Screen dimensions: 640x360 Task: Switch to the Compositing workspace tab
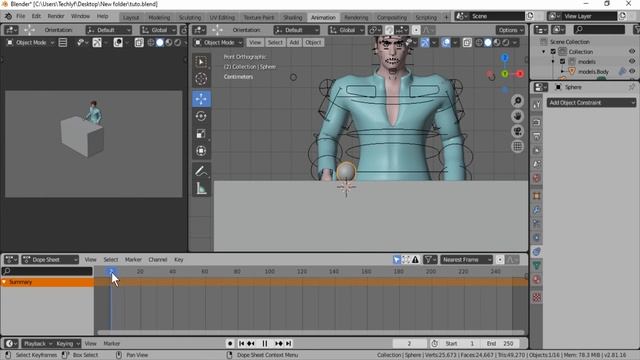392,18
